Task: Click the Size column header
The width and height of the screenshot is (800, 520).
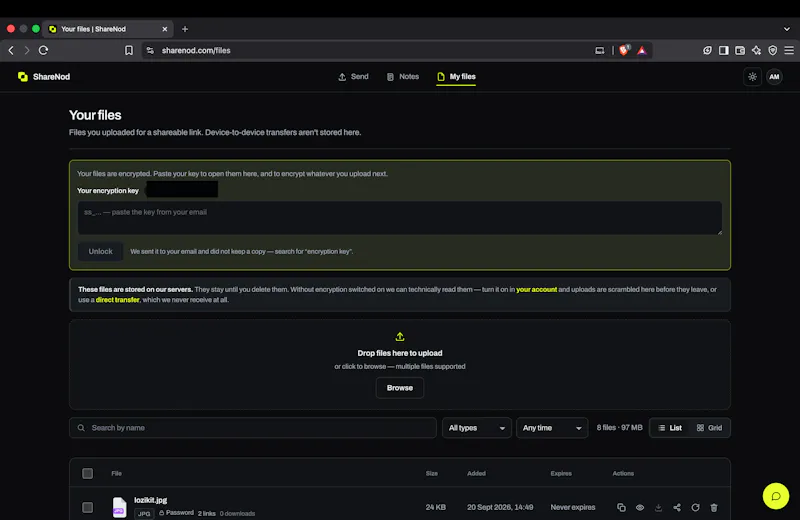Action: 432,474
